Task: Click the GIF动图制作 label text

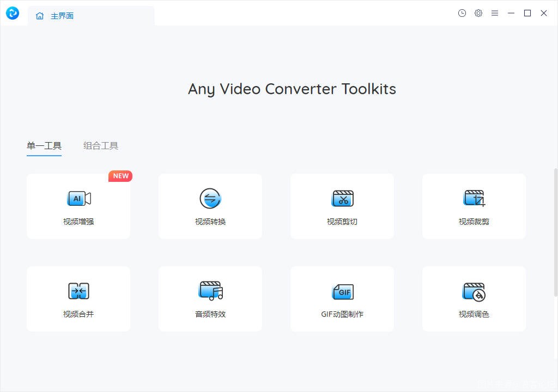Action: [x=342, y=314]
